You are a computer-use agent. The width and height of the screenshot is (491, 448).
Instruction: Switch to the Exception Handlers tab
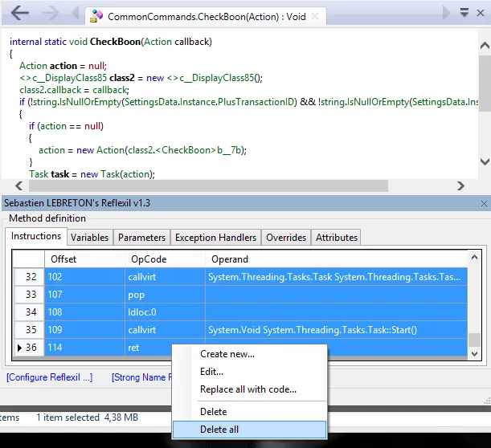coord(215,238)
